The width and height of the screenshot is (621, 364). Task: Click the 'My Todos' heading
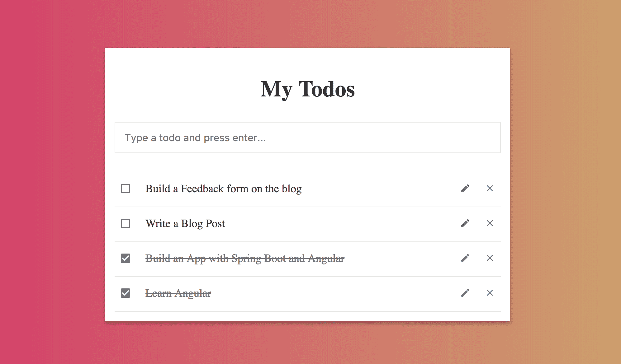(307, 89)
